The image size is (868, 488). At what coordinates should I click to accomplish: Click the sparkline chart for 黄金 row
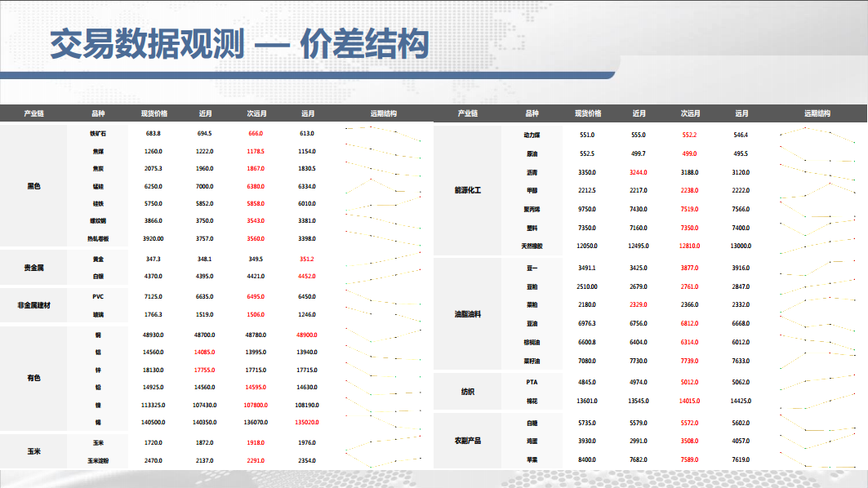[383, 259]
